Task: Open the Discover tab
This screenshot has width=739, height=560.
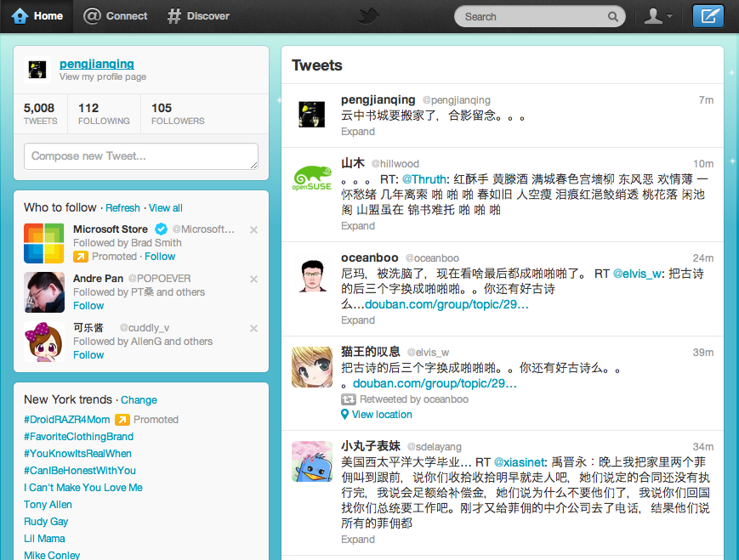Action: click(198, 16)
